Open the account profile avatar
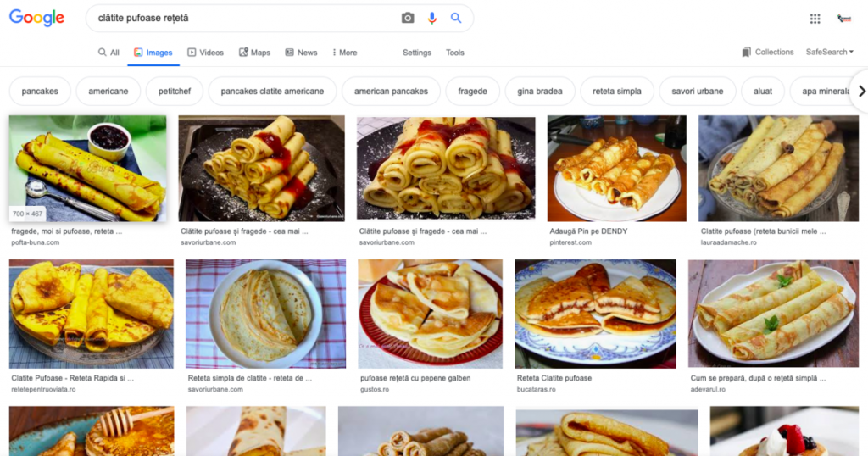 pos(843,19)
